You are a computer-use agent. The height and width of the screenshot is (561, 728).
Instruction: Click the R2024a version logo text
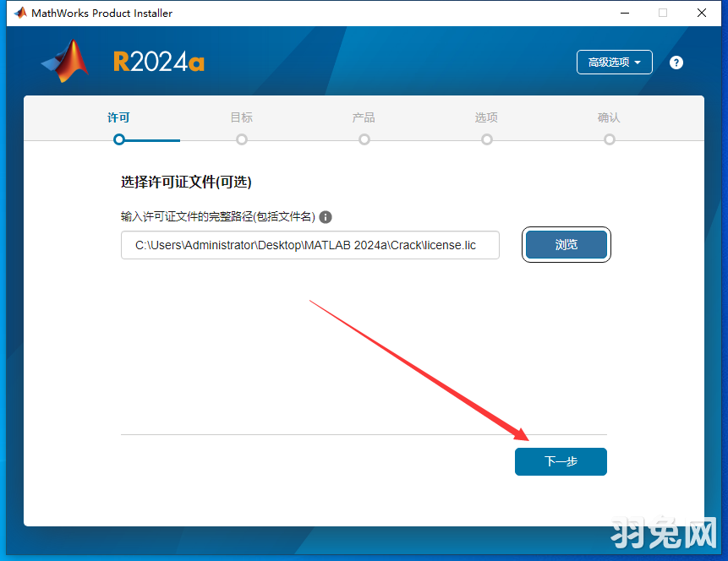tap(158, 62)
